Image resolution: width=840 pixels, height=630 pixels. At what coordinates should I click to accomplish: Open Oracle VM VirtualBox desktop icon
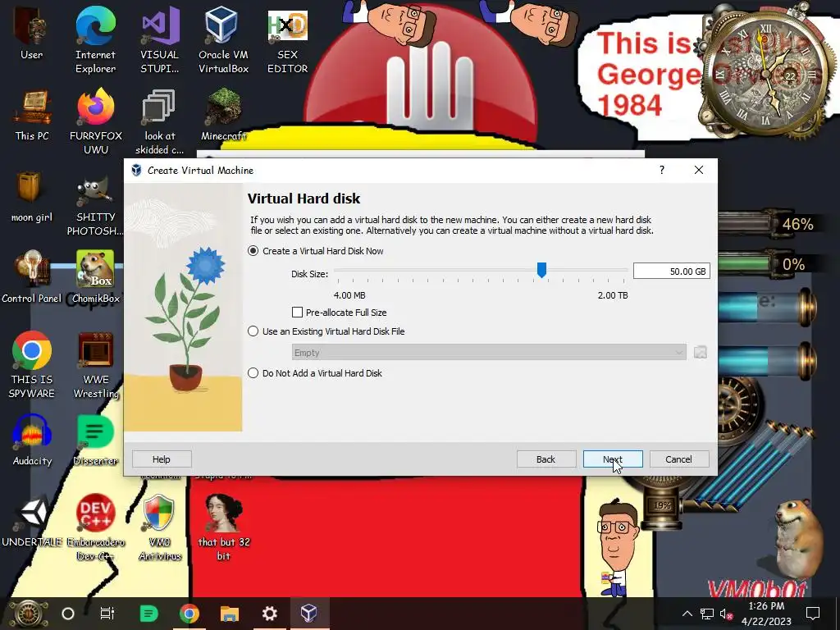pyautogui.click(x=223, y=40)
